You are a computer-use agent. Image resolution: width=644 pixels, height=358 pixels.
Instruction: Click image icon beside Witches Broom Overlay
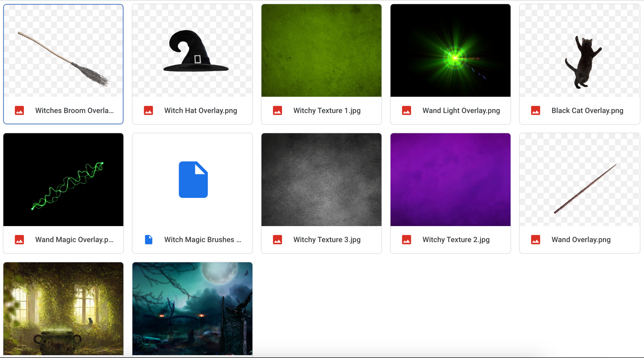coord(19,110)
